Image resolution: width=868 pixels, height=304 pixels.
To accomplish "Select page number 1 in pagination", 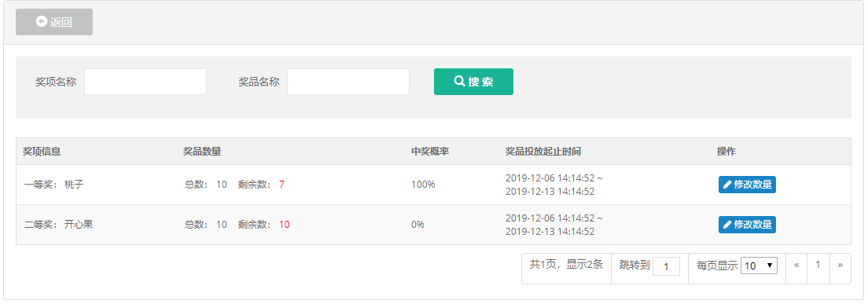I will click(818, 266).
